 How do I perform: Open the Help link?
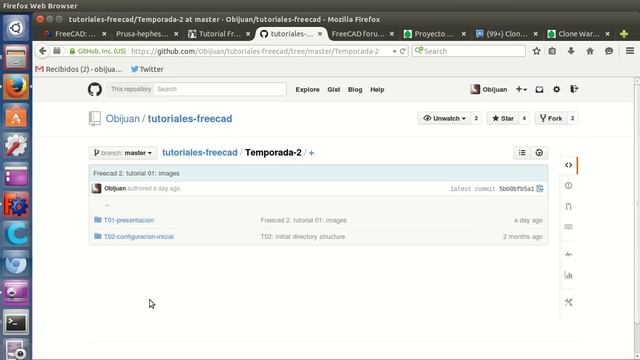[377, 89]
